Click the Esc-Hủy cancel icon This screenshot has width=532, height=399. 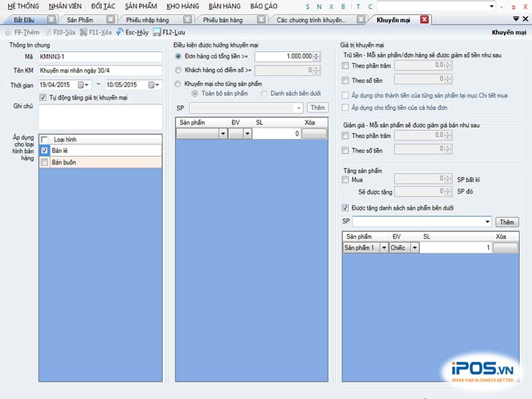tap(120, 32)
